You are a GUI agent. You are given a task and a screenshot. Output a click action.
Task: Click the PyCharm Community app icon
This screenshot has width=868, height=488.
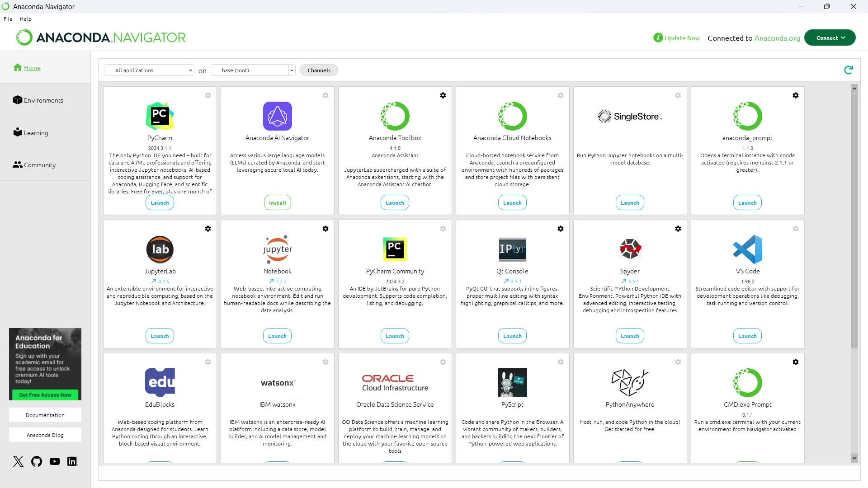coord(395,249)
